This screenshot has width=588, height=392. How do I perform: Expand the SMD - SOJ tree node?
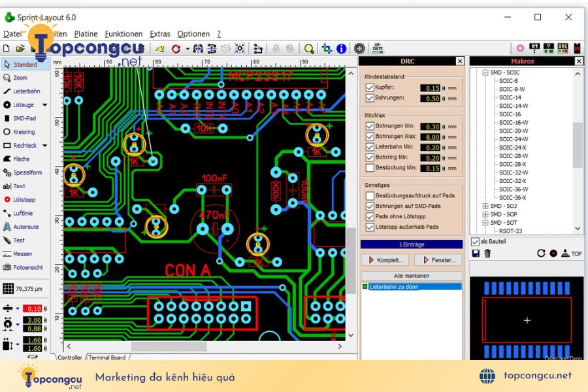coord(485,206)
